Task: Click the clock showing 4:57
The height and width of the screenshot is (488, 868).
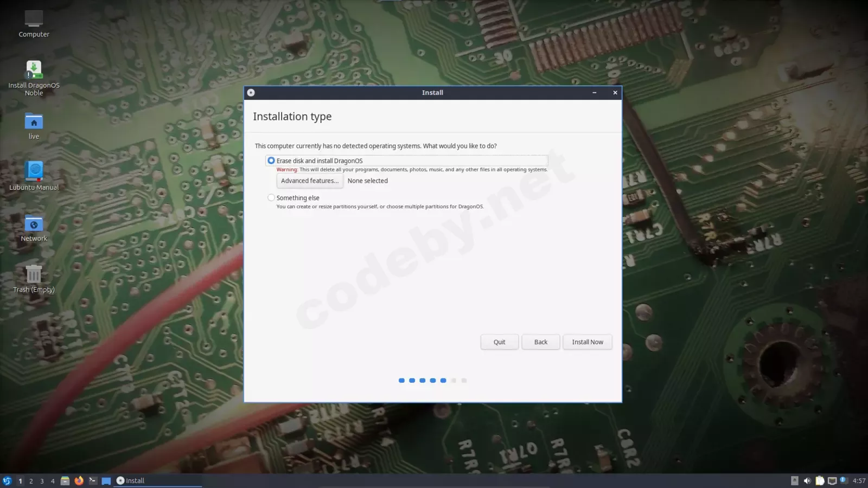Action: tap(859, 481)
